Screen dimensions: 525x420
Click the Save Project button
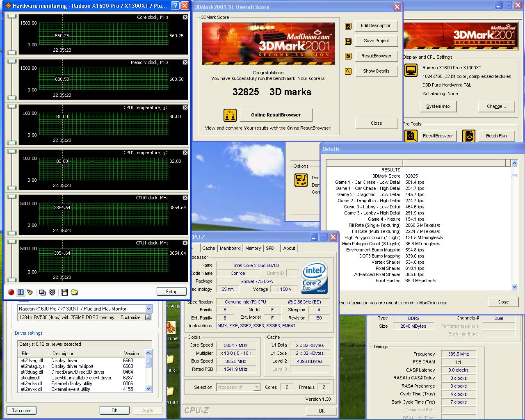click(376, 41)
